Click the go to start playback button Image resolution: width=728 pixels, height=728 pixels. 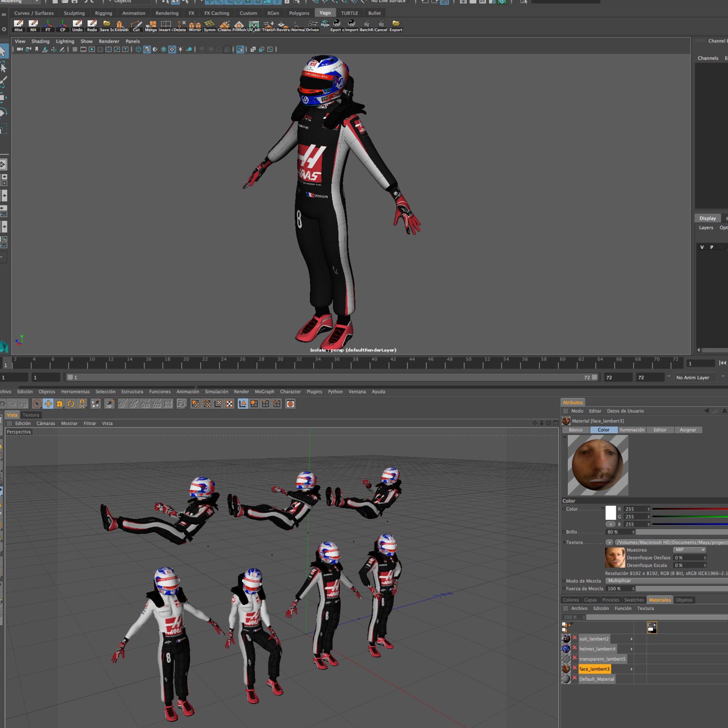point(722,363)
